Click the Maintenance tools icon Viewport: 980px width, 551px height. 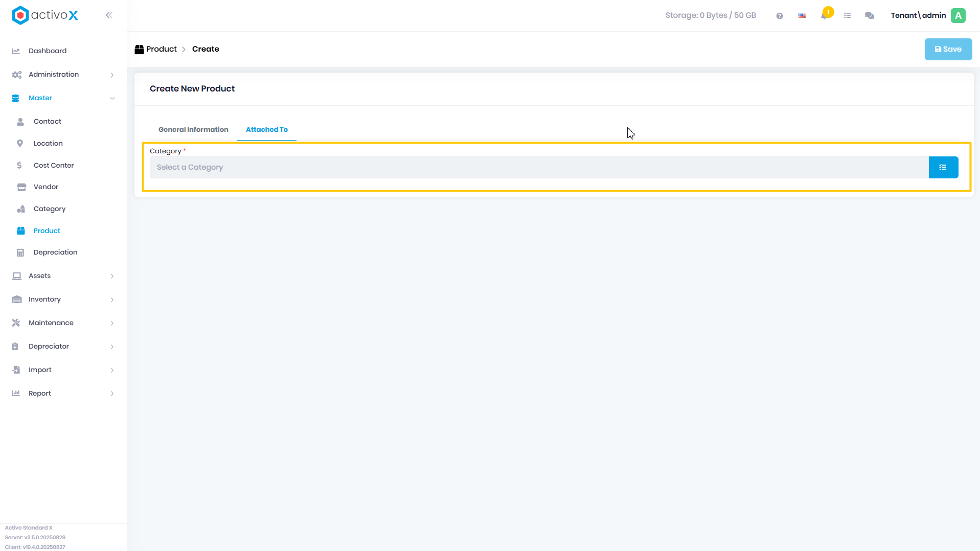(16, 323)
